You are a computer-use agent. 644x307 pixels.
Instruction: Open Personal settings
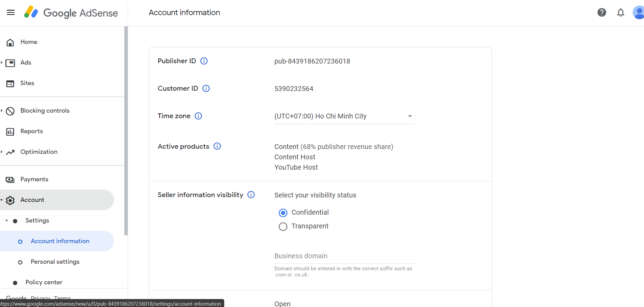click(x=55, y=262)
